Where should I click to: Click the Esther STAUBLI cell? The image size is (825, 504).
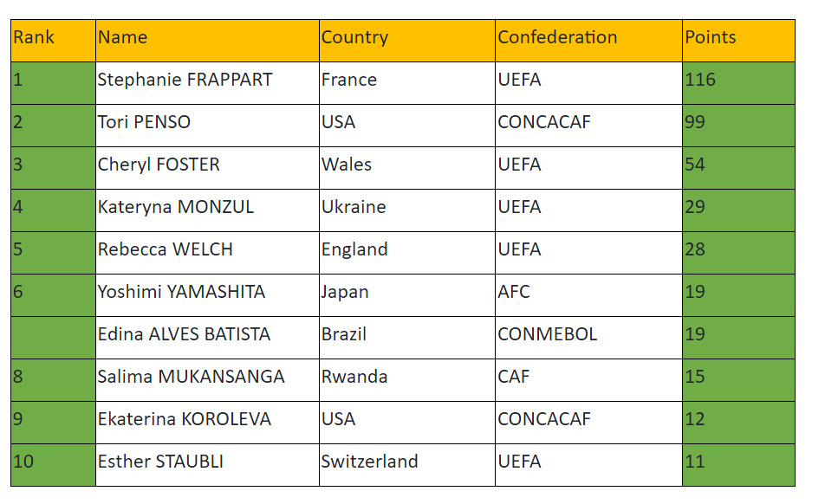[x=206, y=463]
